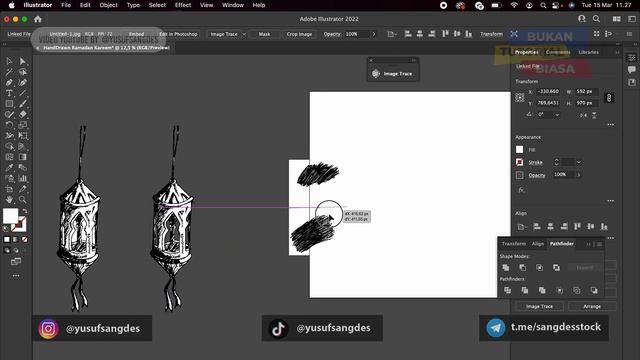Click Unite in Pathfinder Shape Modes
Viewport: 640px width, 360px height.
pyautogui.click(x=506, y=267)
